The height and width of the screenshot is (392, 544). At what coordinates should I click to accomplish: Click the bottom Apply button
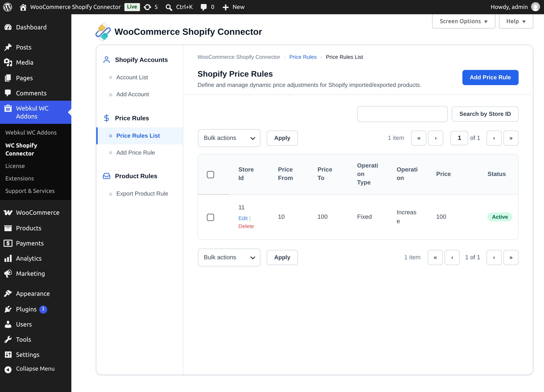[282, 257]
